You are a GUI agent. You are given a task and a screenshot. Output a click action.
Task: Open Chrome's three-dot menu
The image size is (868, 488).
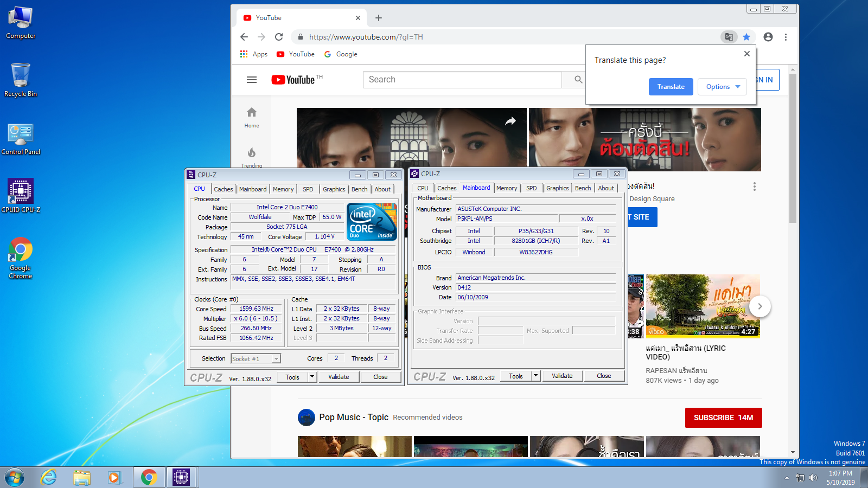[786, 37]
